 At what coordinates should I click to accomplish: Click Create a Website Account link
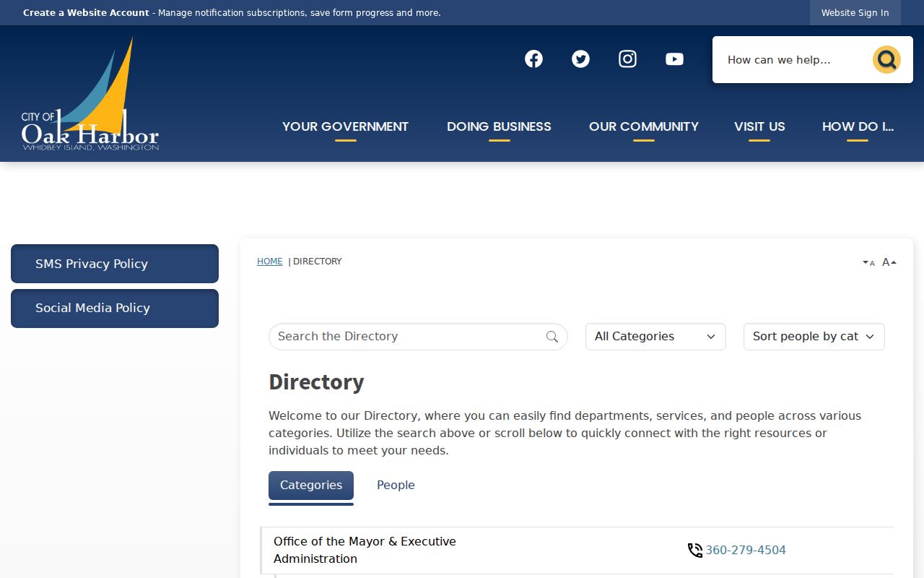coord(86,13)
